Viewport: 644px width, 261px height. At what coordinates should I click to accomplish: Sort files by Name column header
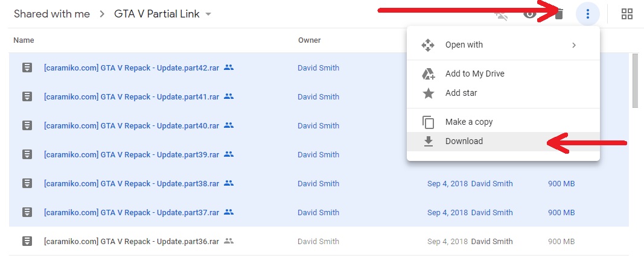(x=24, y=40)
